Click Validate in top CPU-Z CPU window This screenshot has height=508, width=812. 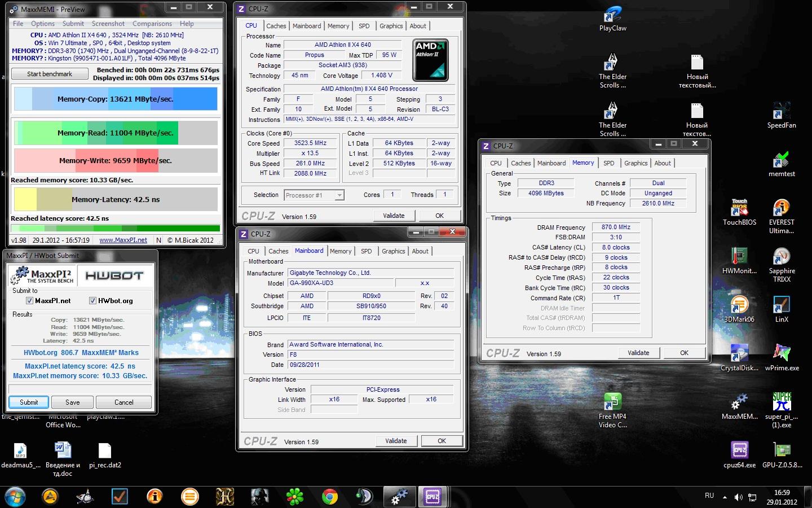[x=394, y=216]
